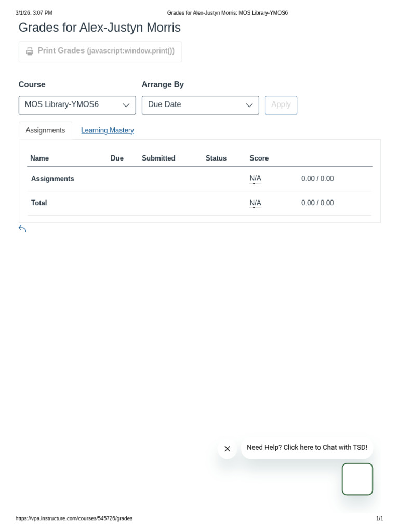Open the Arrange By dropdown showing Due Date
This screenshot has height=532, width=399.
coord(200,105)
